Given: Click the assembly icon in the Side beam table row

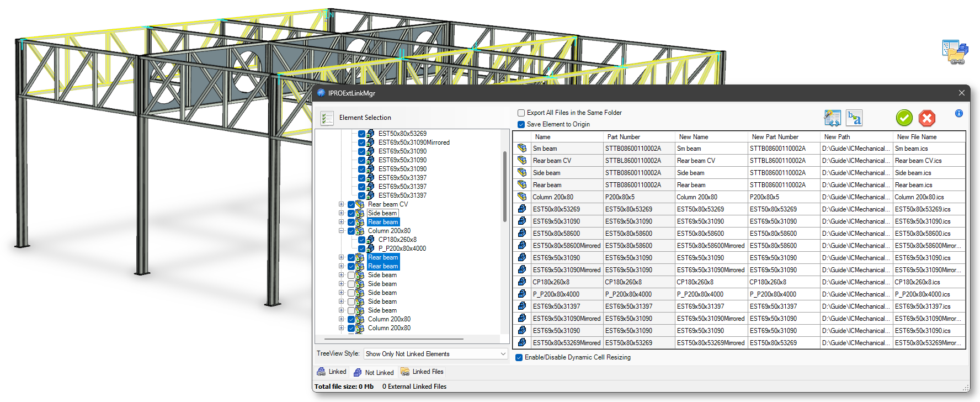Looking at the screenshot, I should pos(522,172).
